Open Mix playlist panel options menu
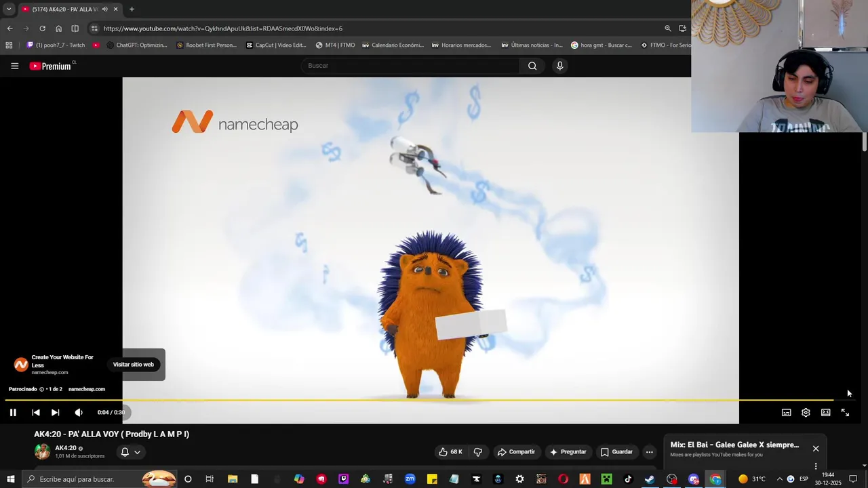868x488 pixels. [x=816, y=466]
